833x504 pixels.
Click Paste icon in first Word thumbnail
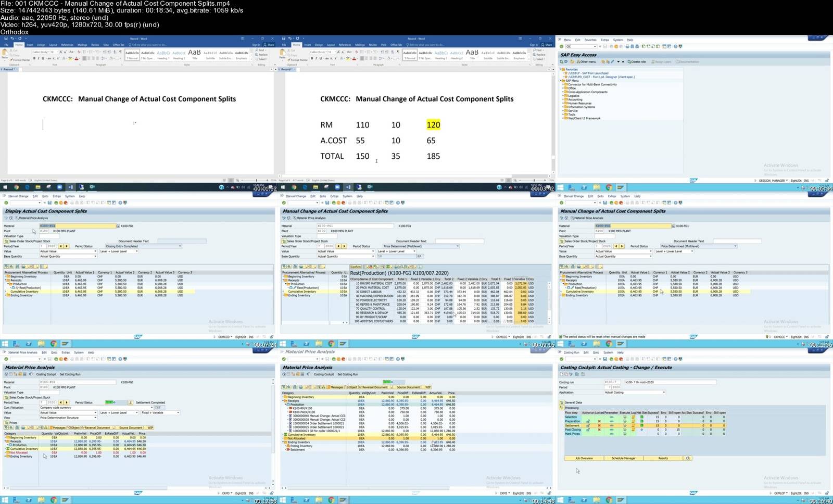point(5,53)
